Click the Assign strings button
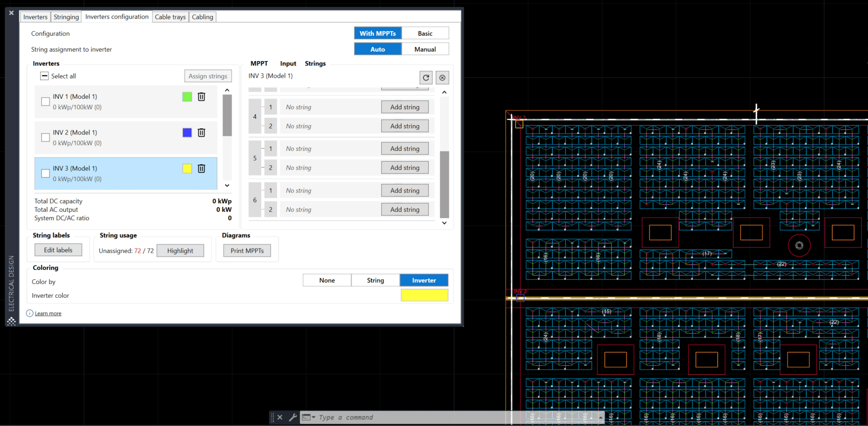Screen dimensions: 868x426 pyautogui.click(x=208, y=76)
